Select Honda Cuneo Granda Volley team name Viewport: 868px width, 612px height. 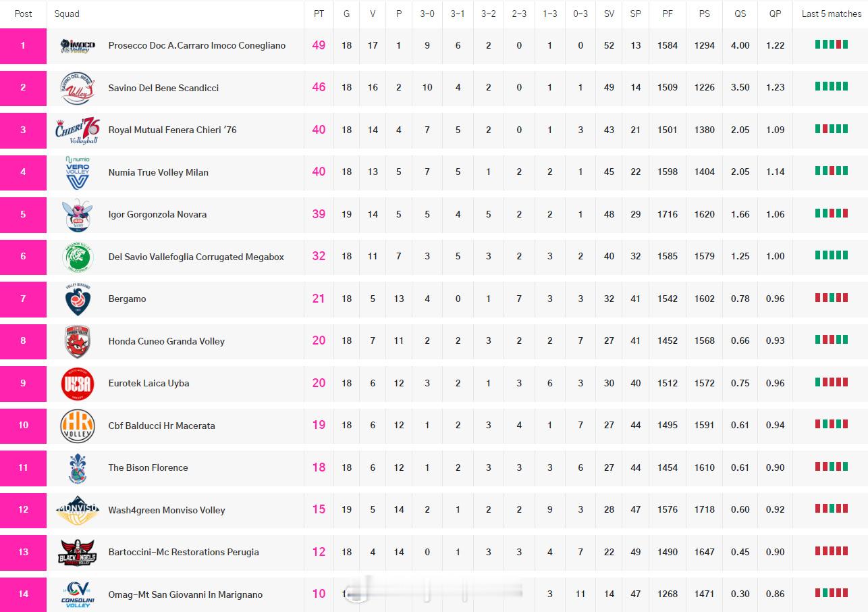pyautogui.click(x=167, y=341)
